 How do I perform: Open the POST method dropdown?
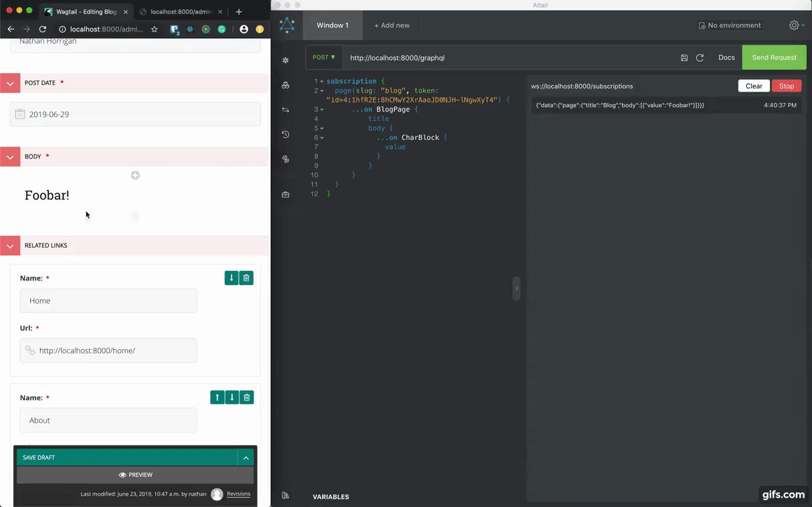coord(324,58)
